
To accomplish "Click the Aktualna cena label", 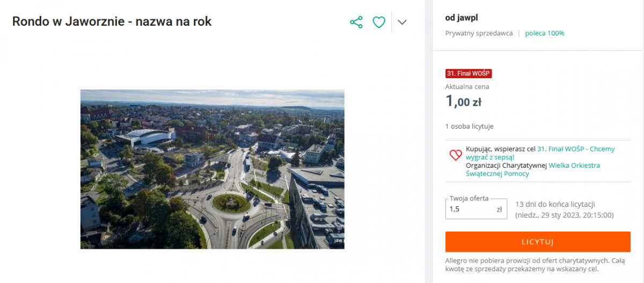I will 467,86.
